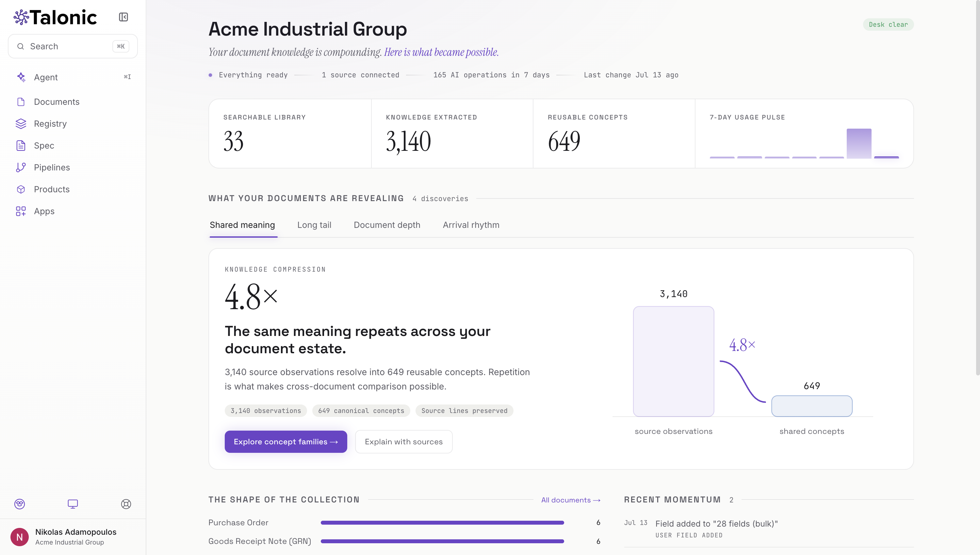The height and width of the screenshot is (555, 980).
Task: Open the All documents link
Action: click(x=571, y=500)
